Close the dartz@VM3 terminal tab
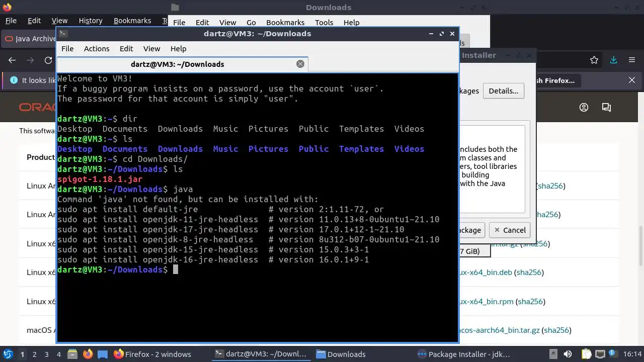Viewport: 644px width, 362px height. pos(300,64)
